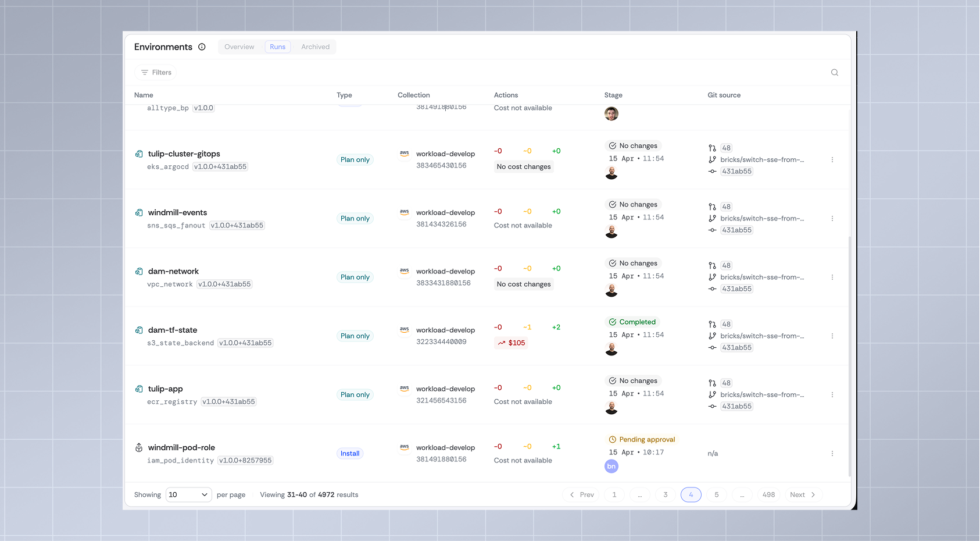Click the environment icon beside dam-network
The image size is (980, 541).
139,272
